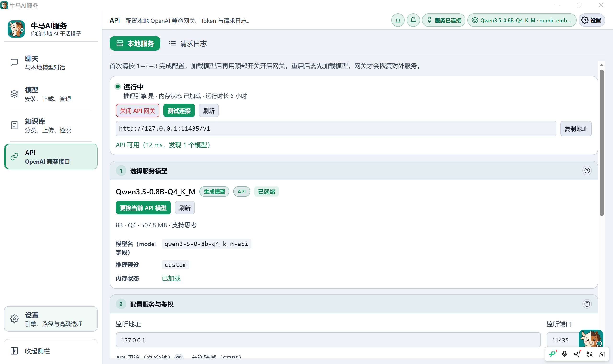Open notifications bell icon
The width and height of the screenshot is (613, 364).
[413, 20]
